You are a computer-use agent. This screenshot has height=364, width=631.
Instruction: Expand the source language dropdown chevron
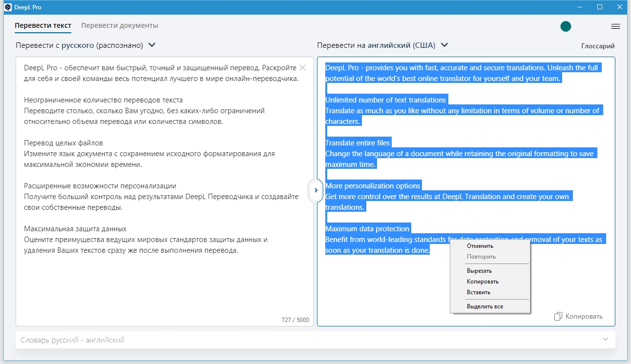[152, 45]
